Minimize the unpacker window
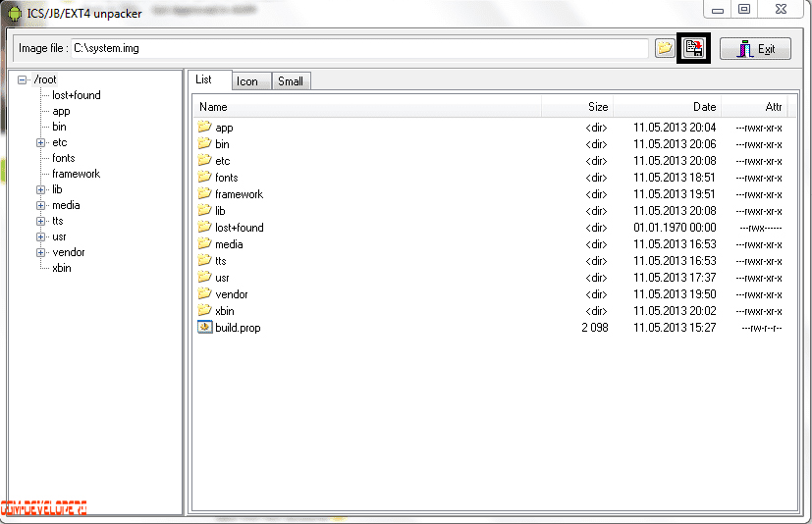Image resolution: width=812 pixels, height=524 pixels. [x=717, y=10]
